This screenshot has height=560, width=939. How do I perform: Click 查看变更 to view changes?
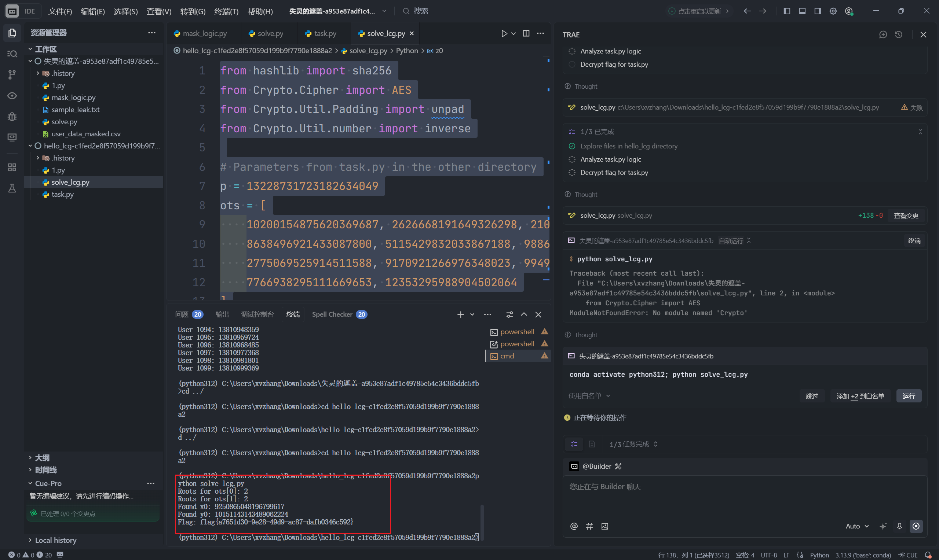[x=906, y=215]
